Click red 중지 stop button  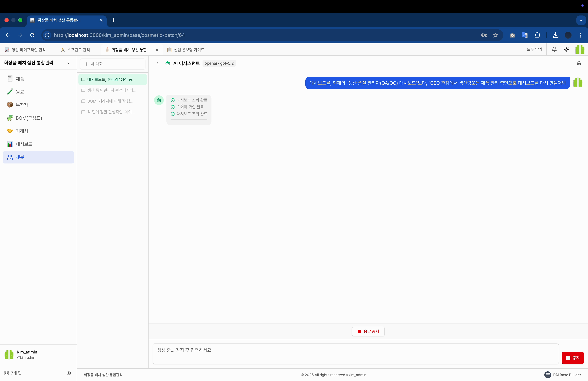[572, 358]
